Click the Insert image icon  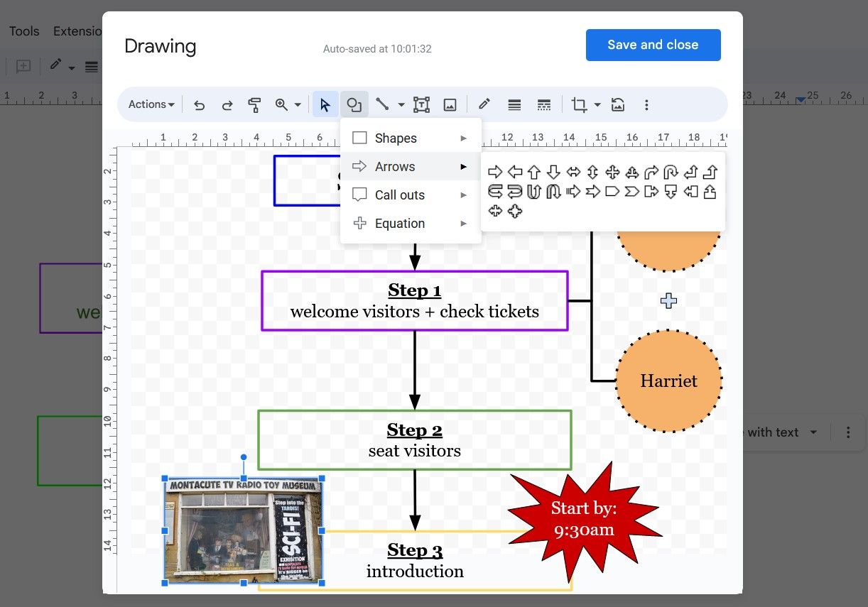coord(450,104)
